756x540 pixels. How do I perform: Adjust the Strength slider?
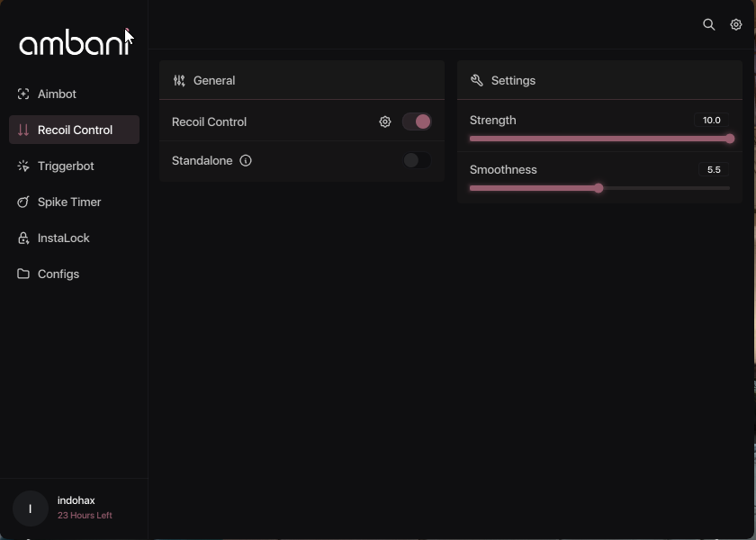599,139
